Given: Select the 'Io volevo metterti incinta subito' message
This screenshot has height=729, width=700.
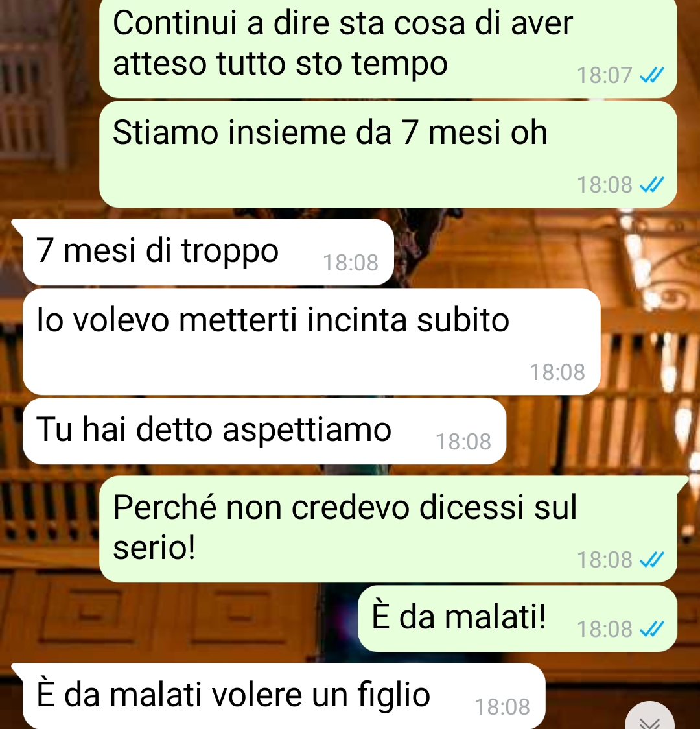Looking at the screenshot, I should click(311, 342).
